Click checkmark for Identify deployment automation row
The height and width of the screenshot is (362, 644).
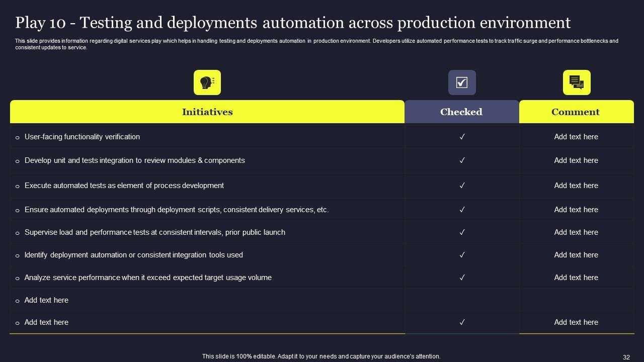pos(462,255)
